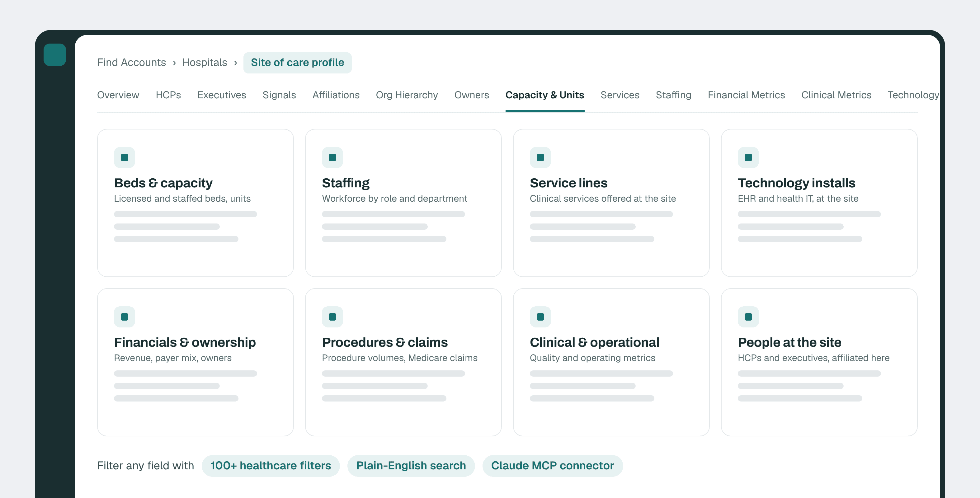Select the Affiliations tab
980x498 pixels.
pos(336,95)
